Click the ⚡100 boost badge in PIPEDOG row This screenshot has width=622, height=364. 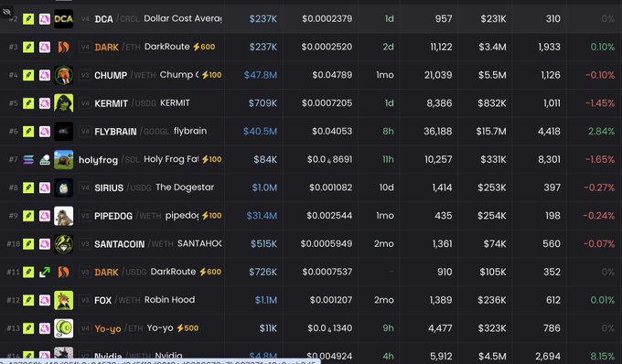click(212, 216)
